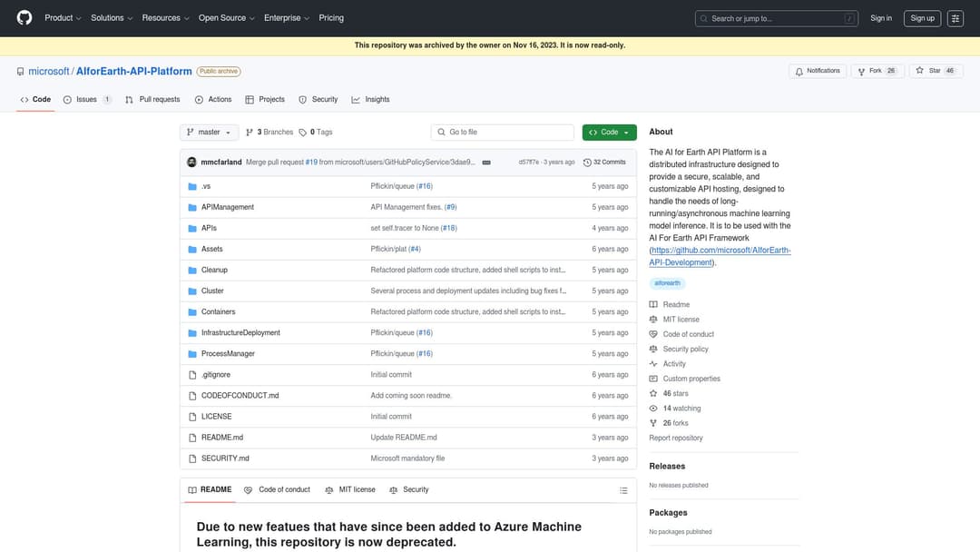Open the AIforEarth-API-Development URL link
The width and height of the screenshot is (980, 552).
[x=720, y=256]
